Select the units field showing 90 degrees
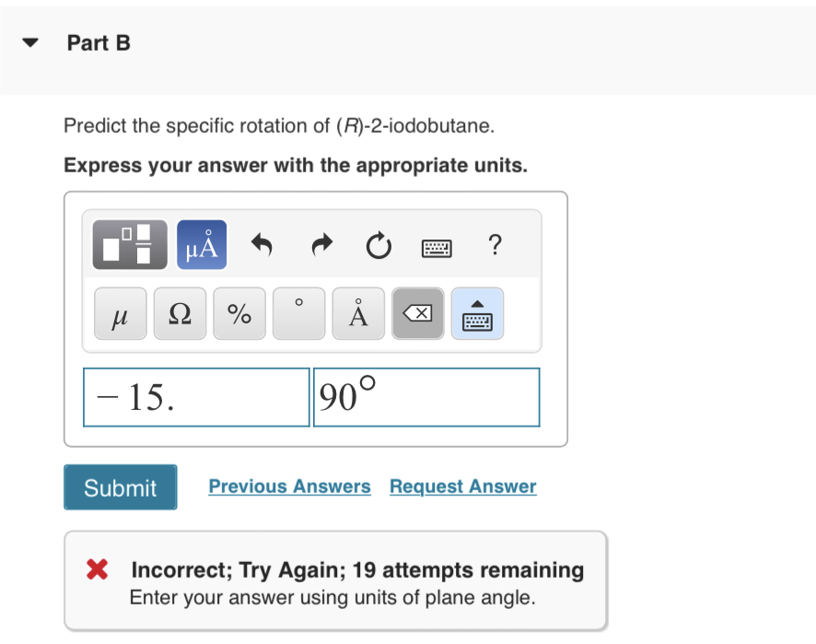816x644 pixels. click(426, 397)
